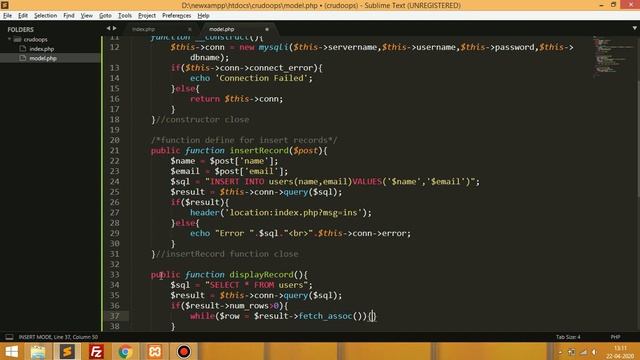The height and width of the screenshot is (360, 640).
Task: Click the crudoops folder icon
Action: pos(17,40)
